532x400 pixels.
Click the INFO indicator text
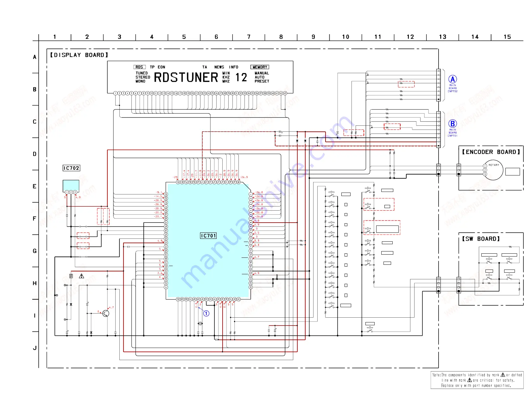point(234,67)
